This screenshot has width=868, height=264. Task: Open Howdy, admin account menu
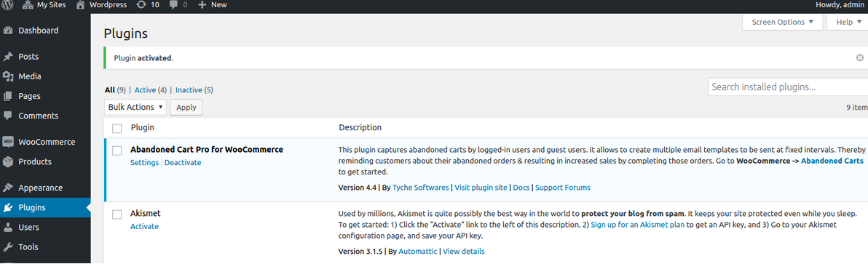[839, 5]
